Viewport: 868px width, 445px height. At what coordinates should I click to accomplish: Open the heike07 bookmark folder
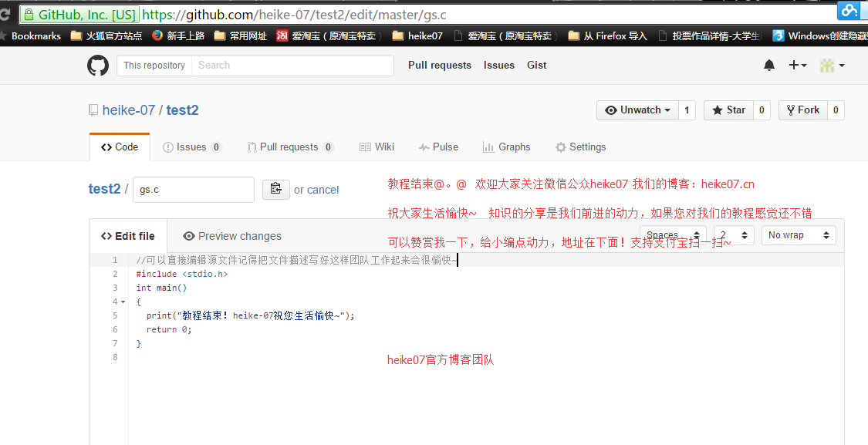tap(417, 36)
